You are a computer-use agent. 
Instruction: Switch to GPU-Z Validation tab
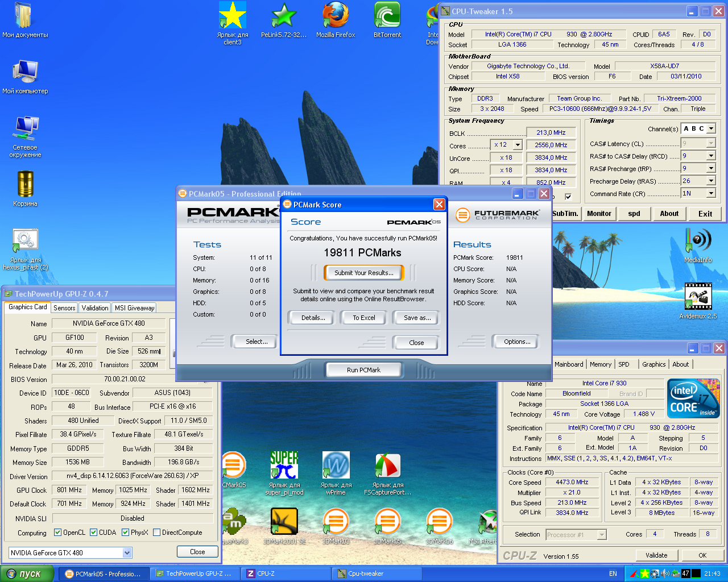(95, 307)
